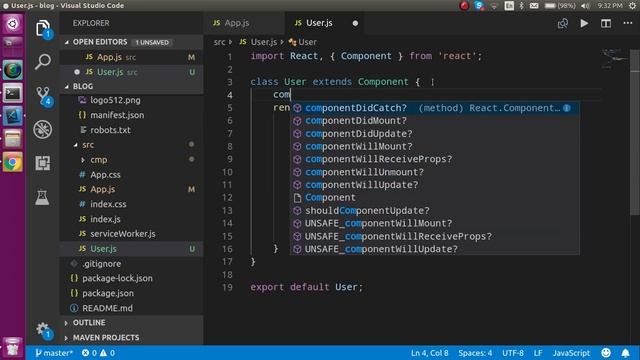Show errors and warnings count in status bar

pyautogui.click(x=98, y=353)
